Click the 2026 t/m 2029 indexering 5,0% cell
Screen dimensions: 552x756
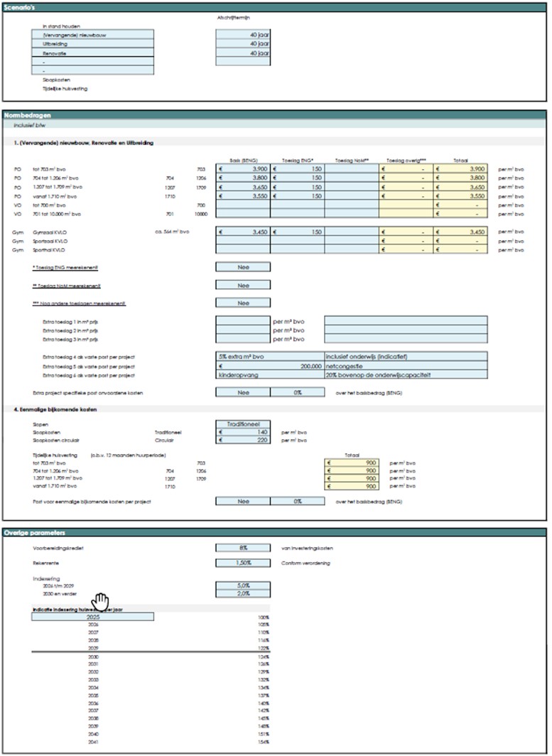243,585
